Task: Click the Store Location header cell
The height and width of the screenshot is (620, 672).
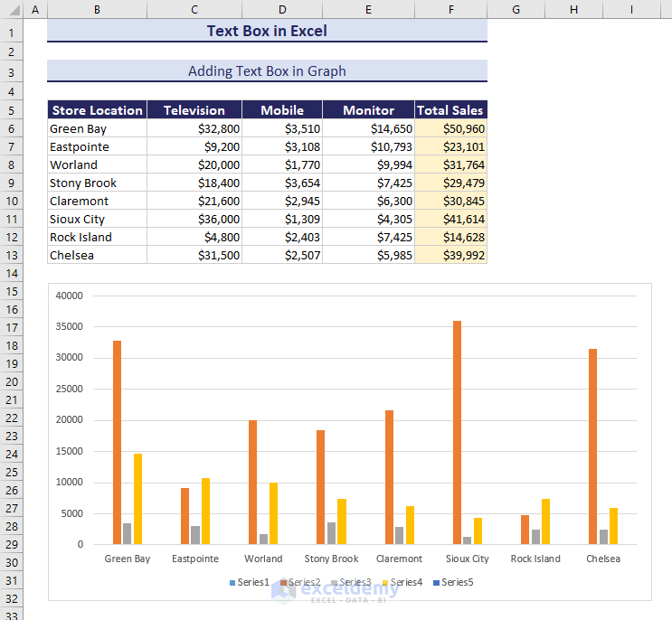Action: coord(98,110)
